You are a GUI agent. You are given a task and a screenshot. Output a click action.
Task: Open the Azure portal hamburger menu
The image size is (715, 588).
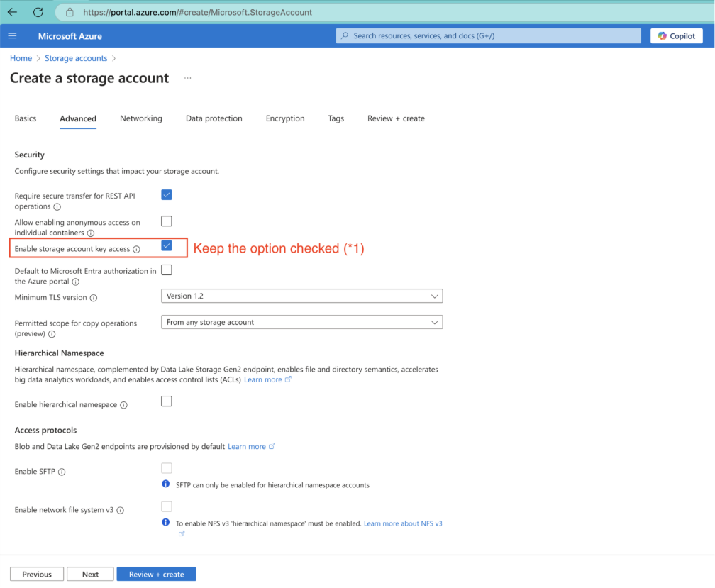pos(12,35)
